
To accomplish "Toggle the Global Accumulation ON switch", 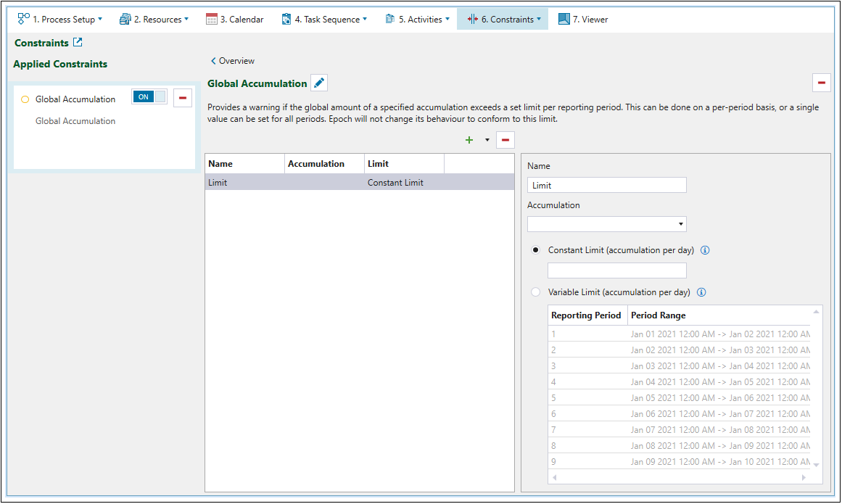I will pyautogui.click(x=149, y=97).
